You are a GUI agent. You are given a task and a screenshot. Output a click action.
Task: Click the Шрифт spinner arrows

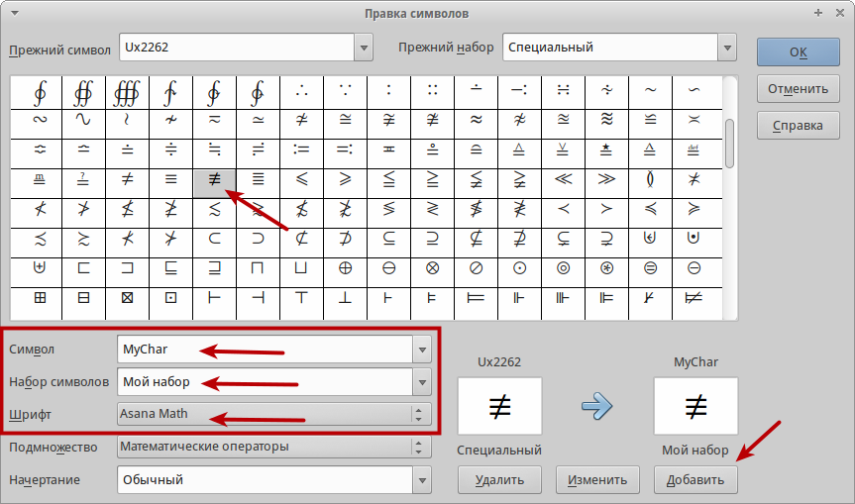coord(418,414)
